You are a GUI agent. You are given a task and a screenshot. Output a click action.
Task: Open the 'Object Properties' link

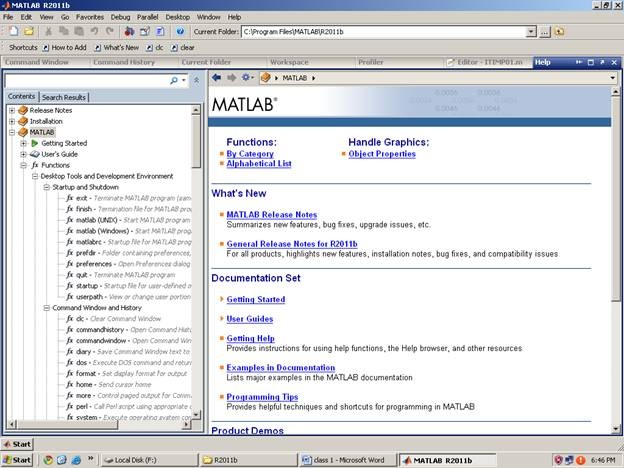[x=382, y=154]
